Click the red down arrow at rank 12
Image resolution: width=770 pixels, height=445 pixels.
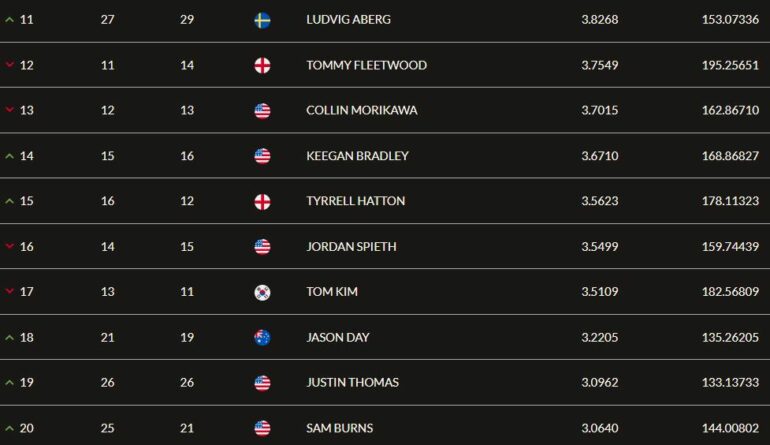(x=9, y=65)
